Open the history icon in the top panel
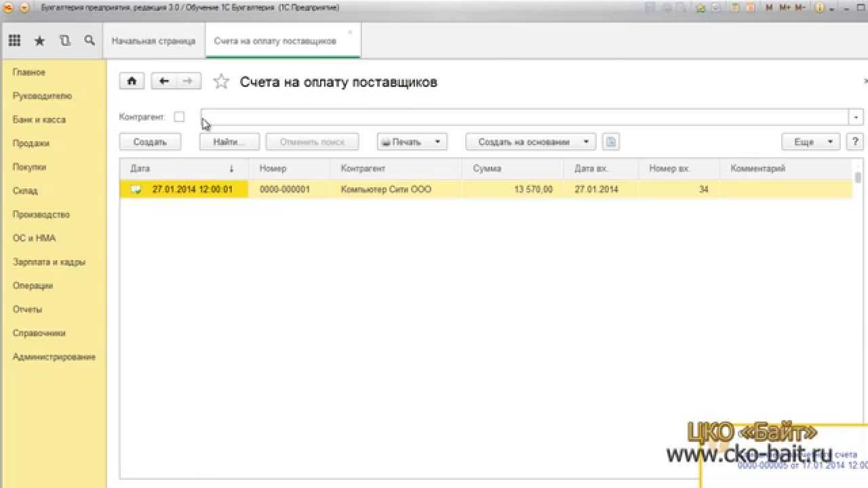The image size is (868, 488). (x=64, y=41)
